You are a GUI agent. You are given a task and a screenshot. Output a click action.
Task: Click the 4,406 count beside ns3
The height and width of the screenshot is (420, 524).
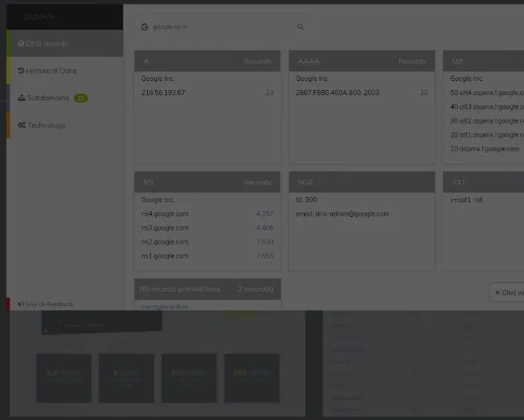(x=265, y=228)
